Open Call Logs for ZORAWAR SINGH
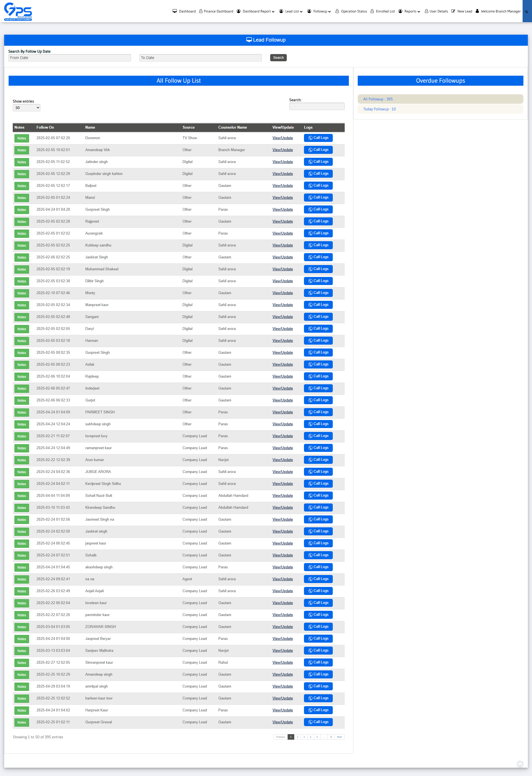This screenshot has height=776, width=532. [318, 627]
